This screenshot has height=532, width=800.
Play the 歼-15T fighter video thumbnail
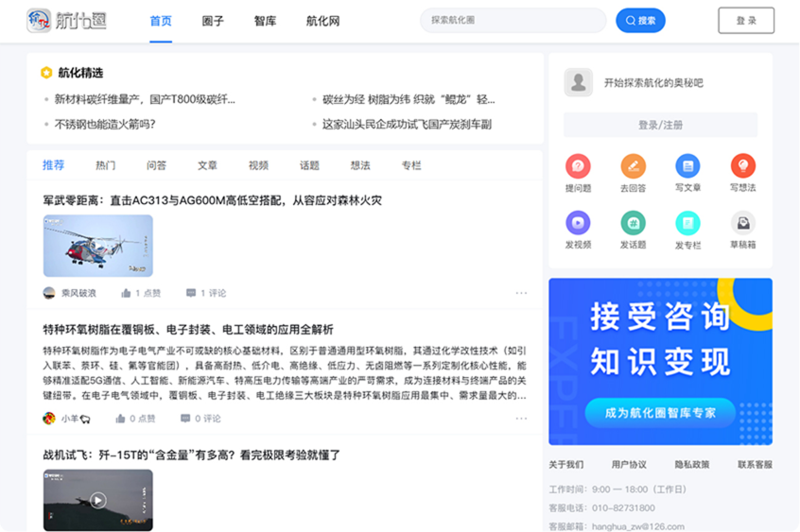point(98,500)
